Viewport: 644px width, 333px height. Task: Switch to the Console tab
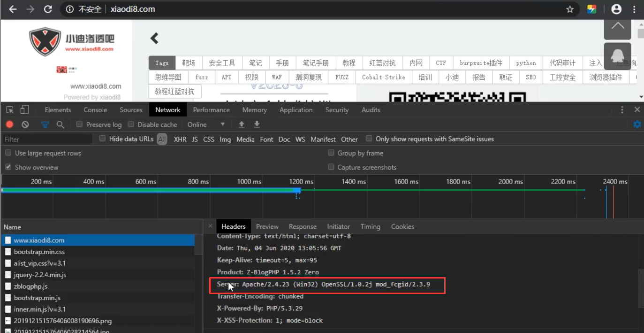pos(95,110)
